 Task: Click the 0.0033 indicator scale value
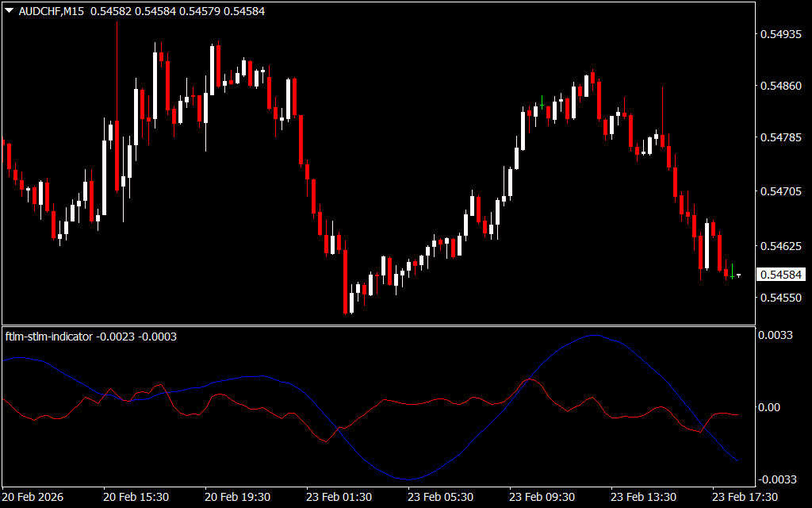tap(778, 336)
